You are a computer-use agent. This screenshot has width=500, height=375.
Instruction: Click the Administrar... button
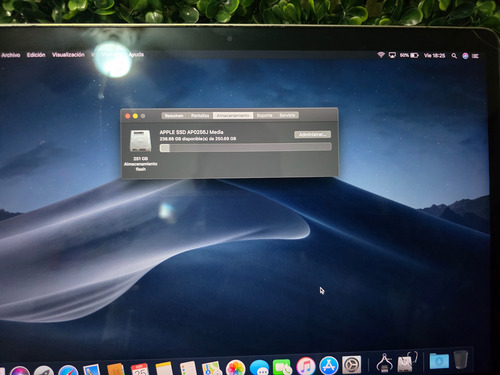(x=312, y=134)
